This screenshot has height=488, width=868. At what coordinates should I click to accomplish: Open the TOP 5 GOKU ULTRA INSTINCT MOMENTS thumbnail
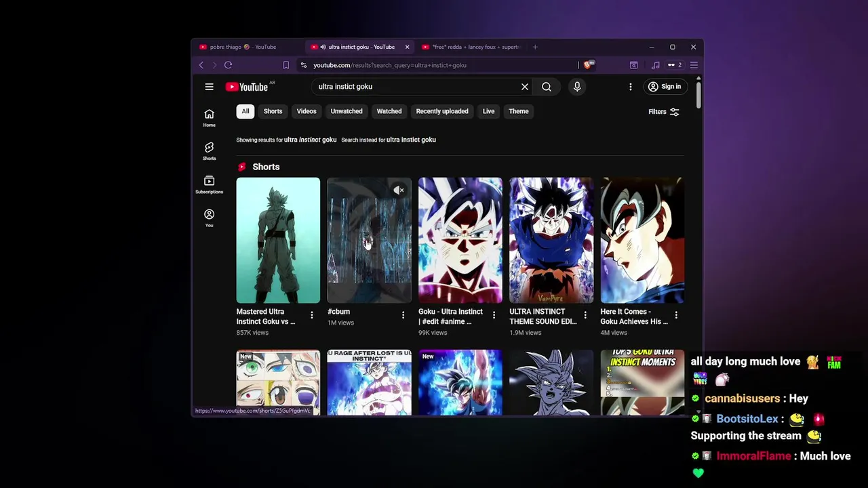[642, 382]
